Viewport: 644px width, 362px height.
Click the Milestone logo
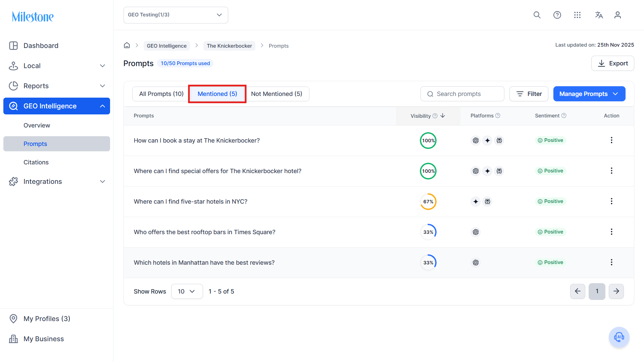33,16
